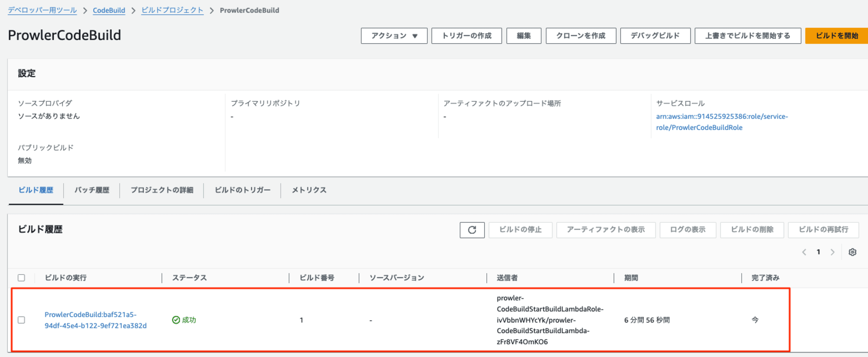Select all builds with header checkbox
The width and height of the screenshot is (868, 357).
point(21,278)
